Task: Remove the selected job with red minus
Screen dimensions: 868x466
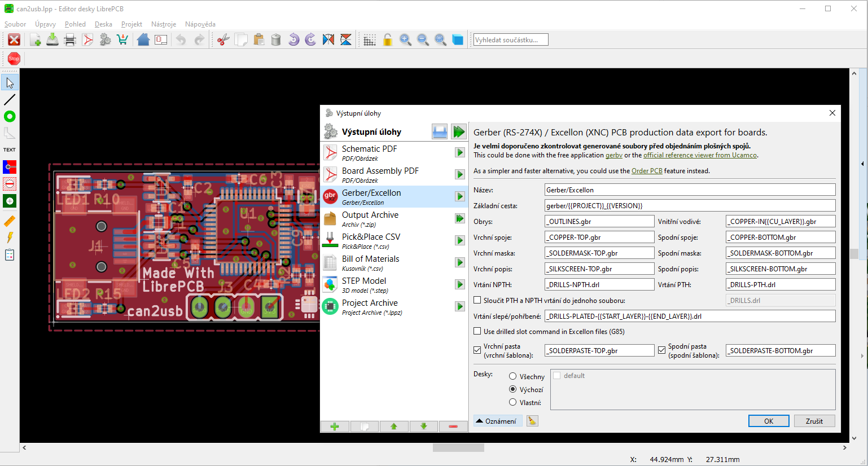Action: coord(453,427)
